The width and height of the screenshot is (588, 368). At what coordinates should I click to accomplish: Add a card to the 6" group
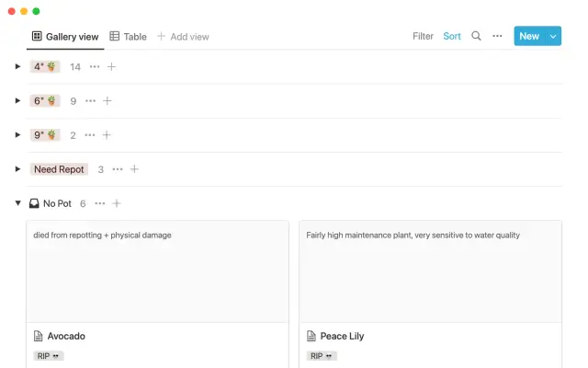[107, 101]
